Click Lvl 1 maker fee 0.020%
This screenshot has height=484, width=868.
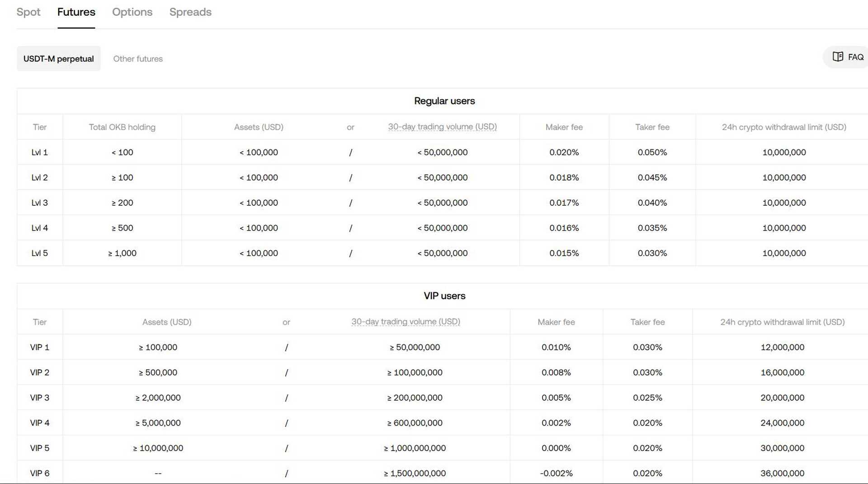[564, 152]
